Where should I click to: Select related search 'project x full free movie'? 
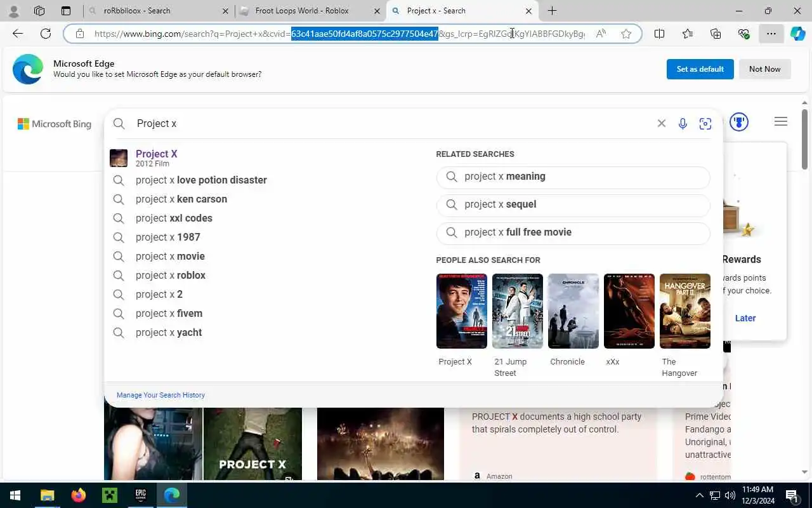click(573, 233)
